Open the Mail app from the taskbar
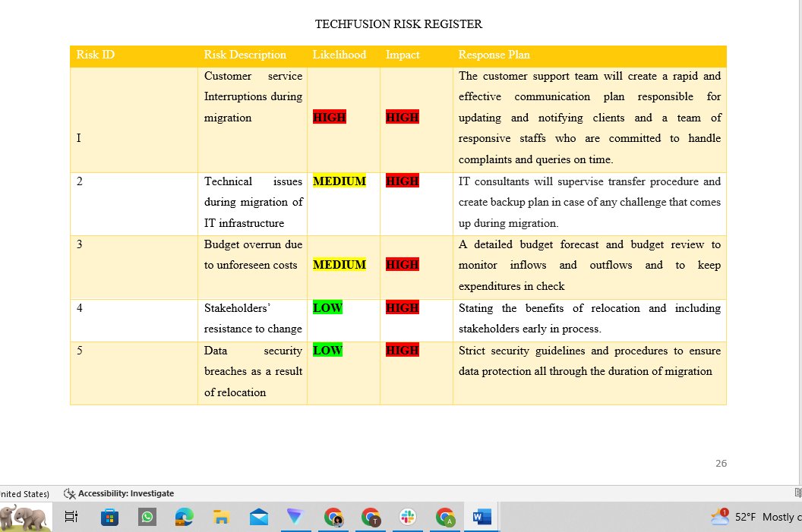The height and width of the screenshot is (532, 802). pos(259,517)
